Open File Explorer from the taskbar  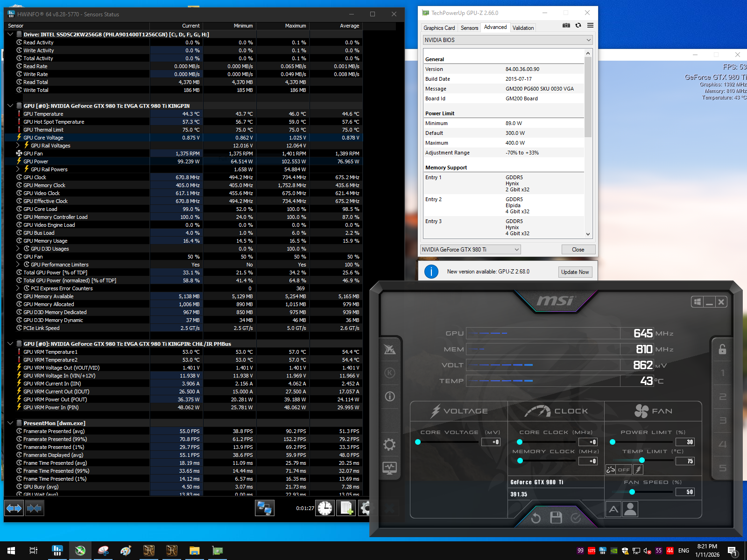pyautogui.click(x=194, y=551)
